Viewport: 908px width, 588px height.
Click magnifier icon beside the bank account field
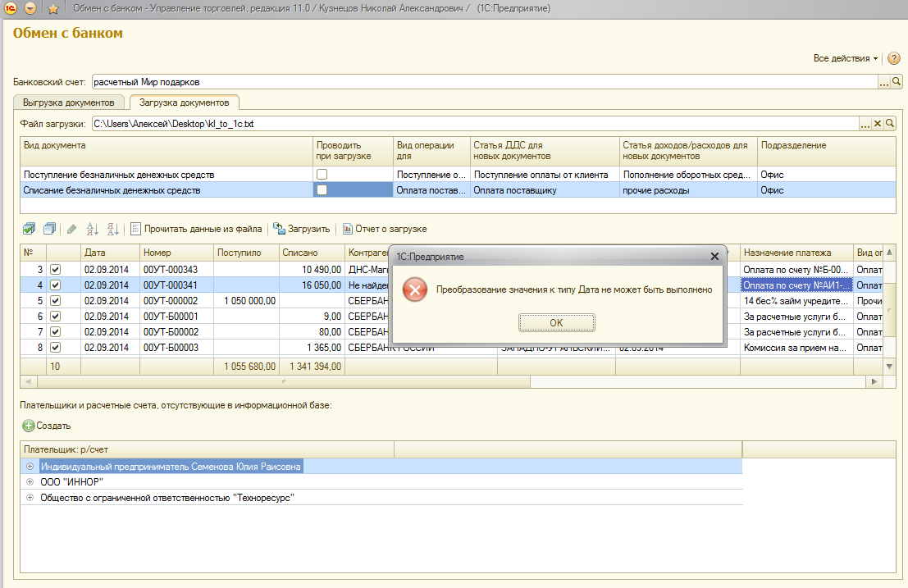897,82
